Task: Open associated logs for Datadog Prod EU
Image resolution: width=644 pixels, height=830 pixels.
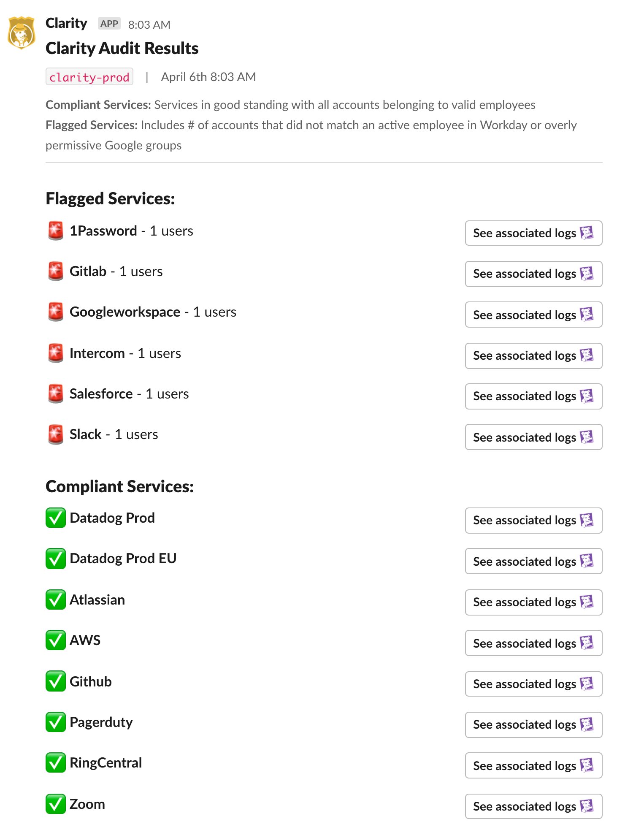Action: 533,561
